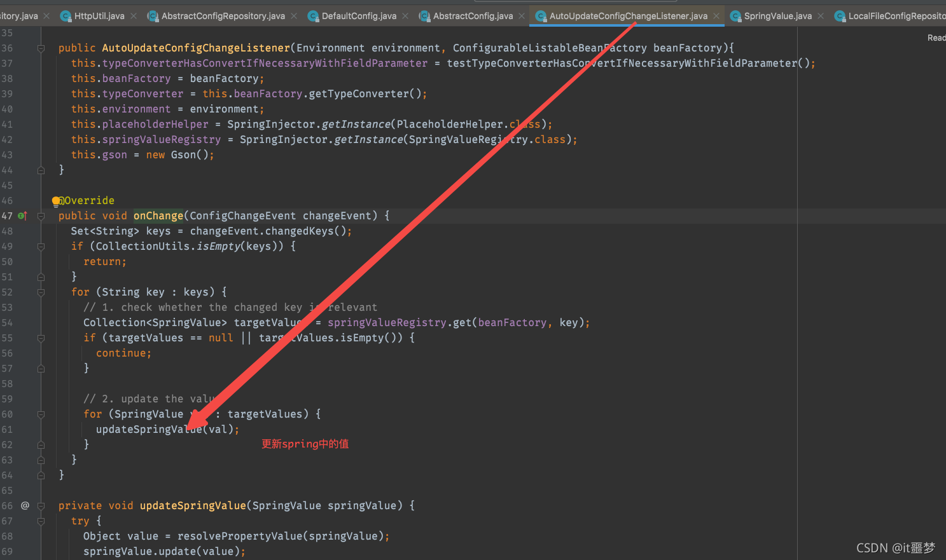Image resolution: width=946 pixels, height=560 pixels.
Task: Click the intention light bulb beside @Override
Action: 57,201
